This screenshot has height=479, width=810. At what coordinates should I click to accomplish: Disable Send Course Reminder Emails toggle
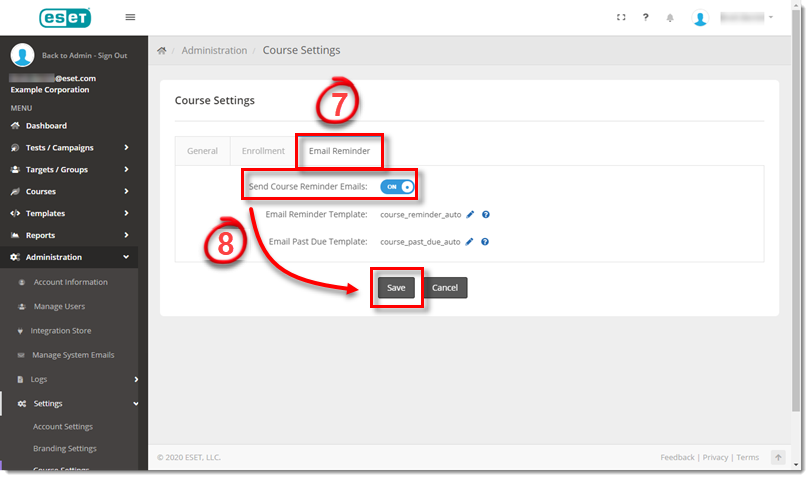pyautogui.click(x=397, y=186)
